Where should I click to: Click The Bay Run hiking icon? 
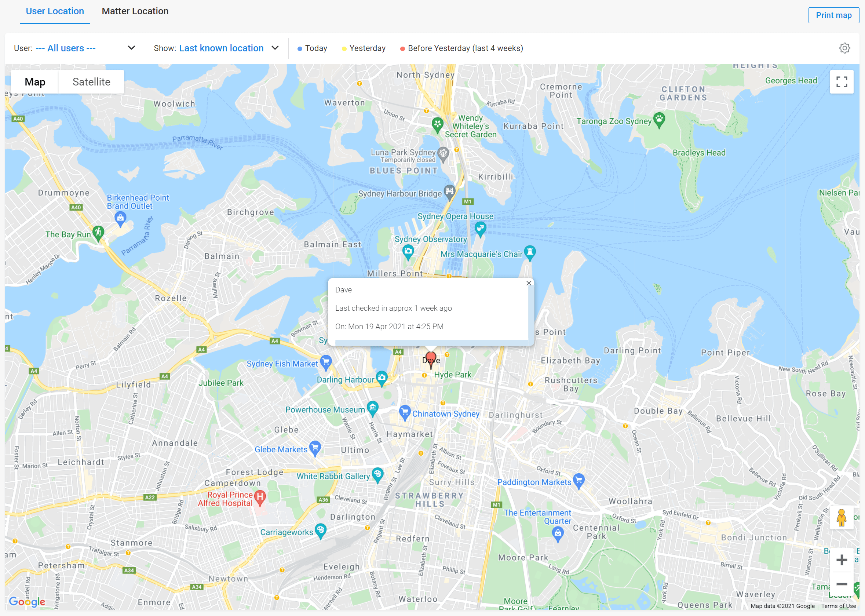tap(98, 233)
